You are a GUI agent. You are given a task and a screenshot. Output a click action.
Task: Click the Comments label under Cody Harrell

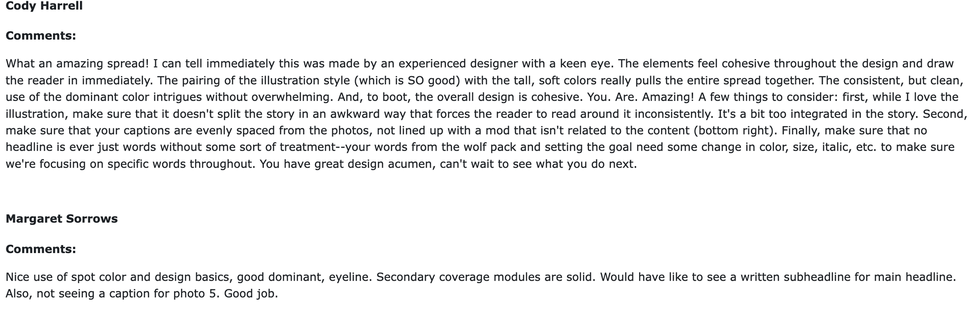[41, 36]
